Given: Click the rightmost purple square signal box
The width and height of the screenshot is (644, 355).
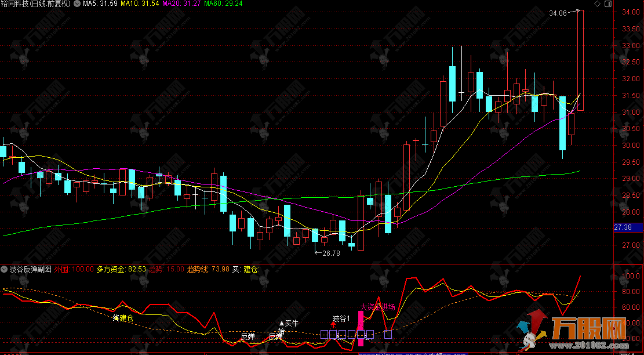Looking at the screenshot, I should [388, 334].
